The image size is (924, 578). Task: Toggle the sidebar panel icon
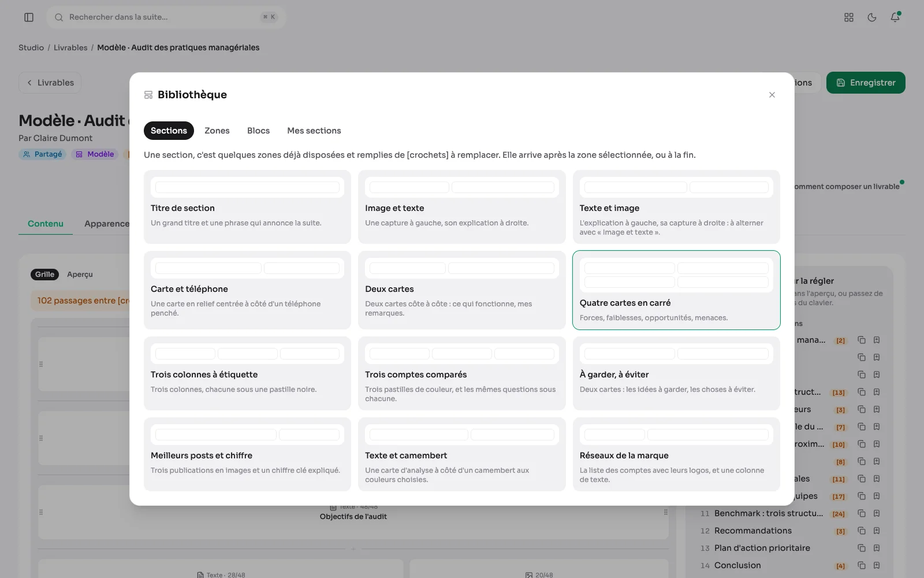[x=29, y=17]
